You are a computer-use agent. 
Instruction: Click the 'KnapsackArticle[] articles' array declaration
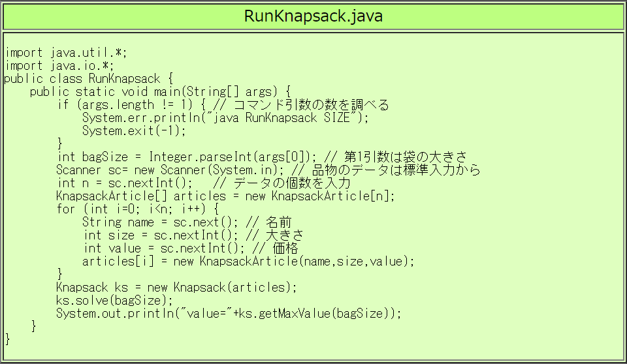[x=225, y=196]
